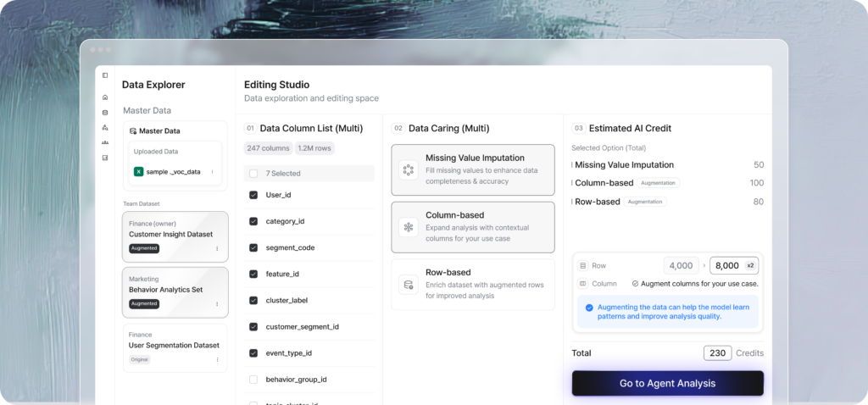Select the Master Data section header
868x405 pixels.
[161, 131]
